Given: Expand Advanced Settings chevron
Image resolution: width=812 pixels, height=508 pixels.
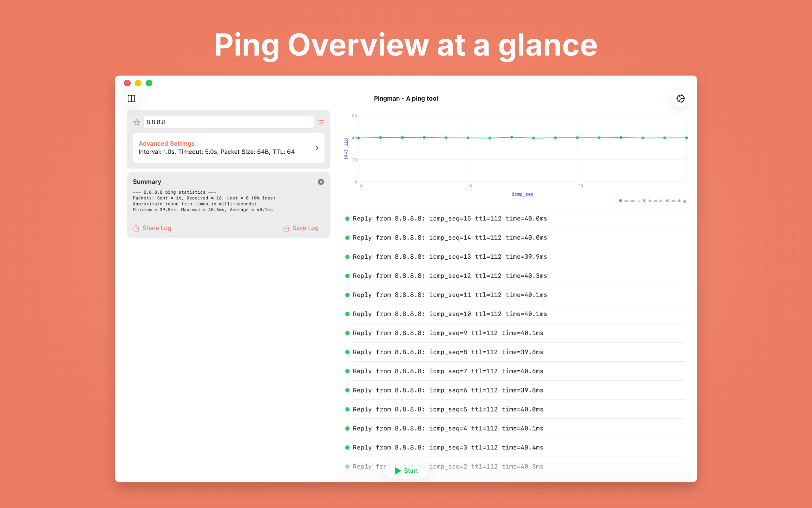Looking at the screenshot, I should tap(317, 148).
